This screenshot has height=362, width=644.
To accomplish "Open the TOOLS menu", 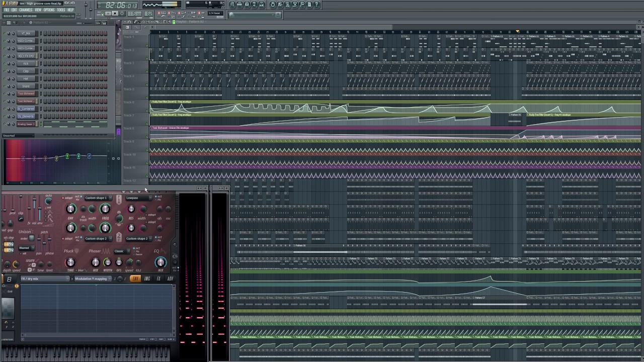I will (x=61, y=10).
